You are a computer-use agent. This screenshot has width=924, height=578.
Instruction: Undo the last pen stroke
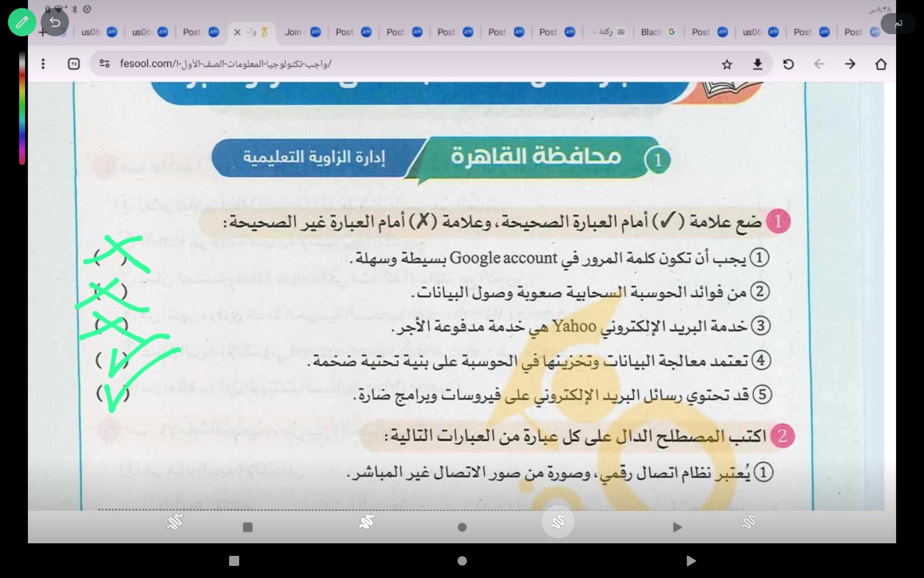click(55, 22)
